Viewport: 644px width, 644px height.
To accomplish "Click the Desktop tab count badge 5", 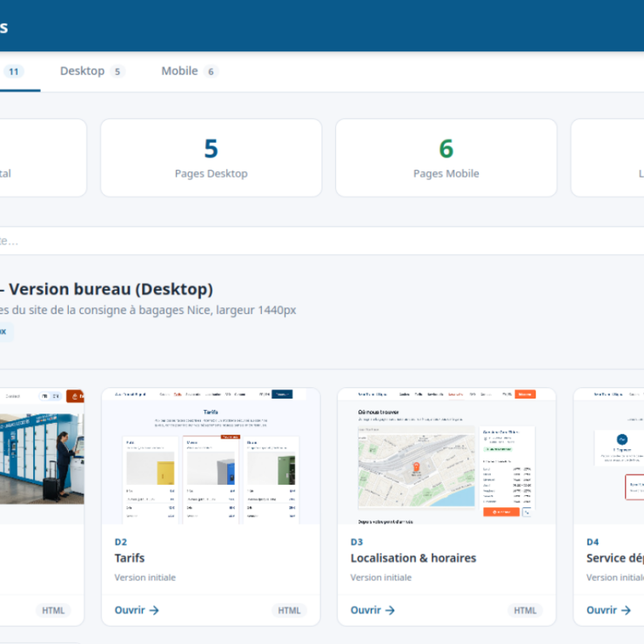I will pos(117,71).
